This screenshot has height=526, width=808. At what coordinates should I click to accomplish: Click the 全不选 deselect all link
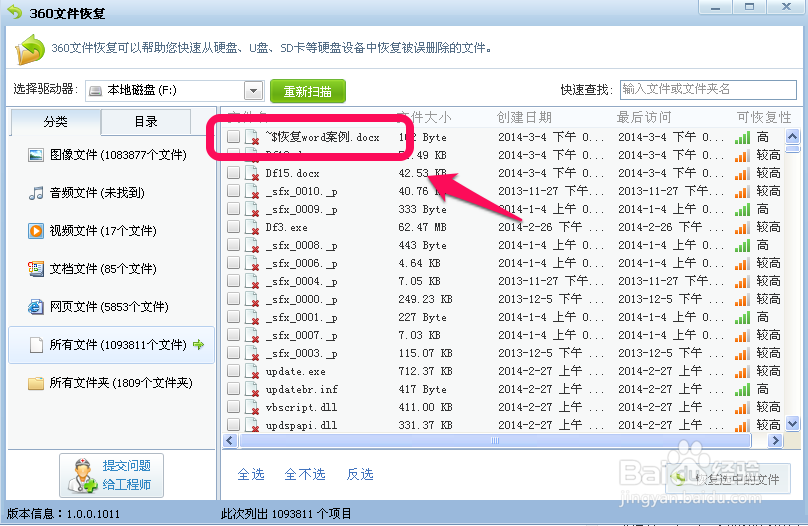click(x=305, y=474)
